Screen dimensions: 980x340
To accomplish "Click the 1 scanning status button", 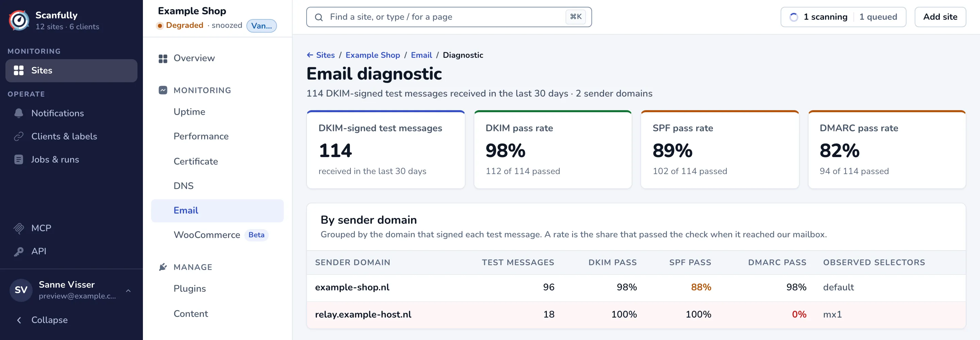I will tap(818, 17).
